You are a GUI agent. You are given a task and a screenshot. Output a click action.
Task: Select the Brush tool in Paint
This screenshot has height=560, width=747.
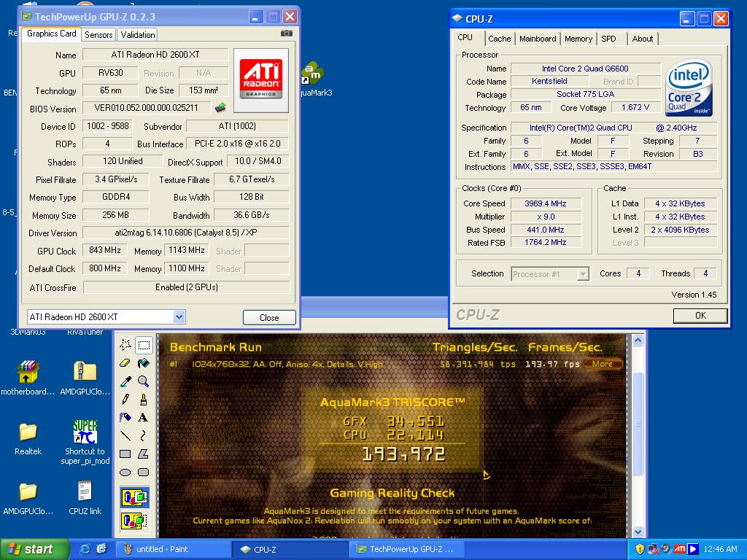pos(144,399)
